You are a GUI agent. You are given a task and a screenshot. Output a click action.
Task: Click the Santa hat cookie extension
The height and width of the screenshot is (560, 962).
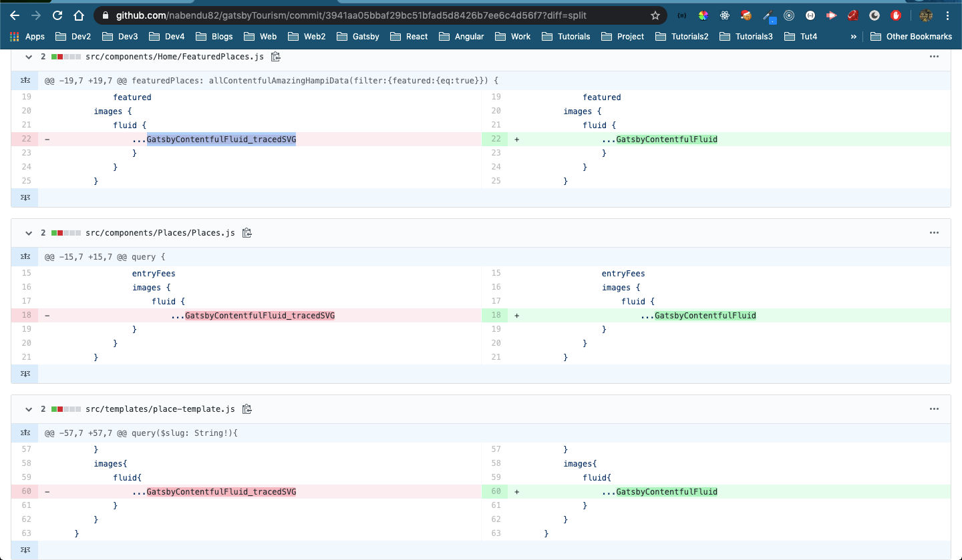click(x=746, y=15)
